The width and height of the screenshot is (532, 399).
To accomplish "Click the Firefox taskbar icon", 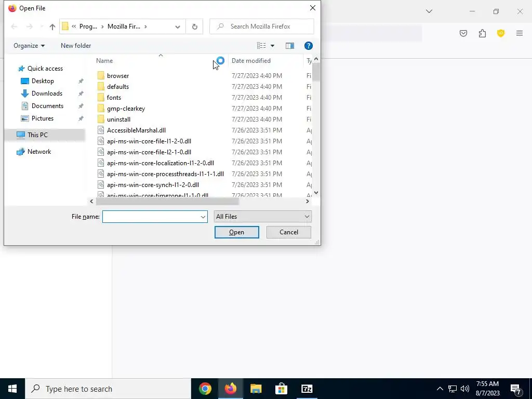I will pyautogui.click(x=230, y=389).
